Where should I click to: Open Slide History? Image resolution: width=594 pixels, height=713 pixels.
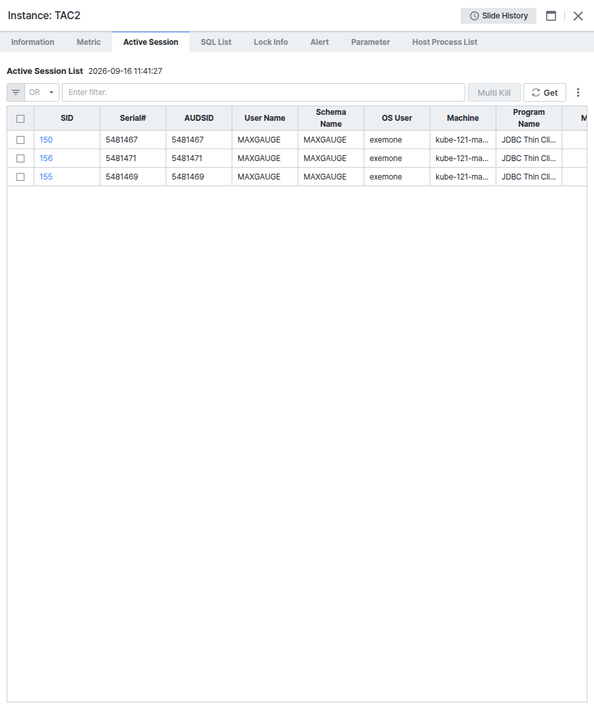498,16
